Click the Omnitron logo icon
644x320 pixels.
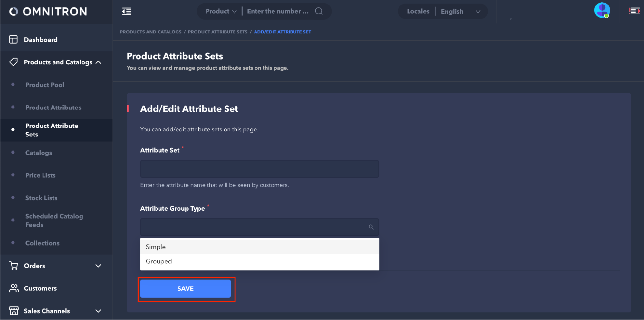point(14,12)
